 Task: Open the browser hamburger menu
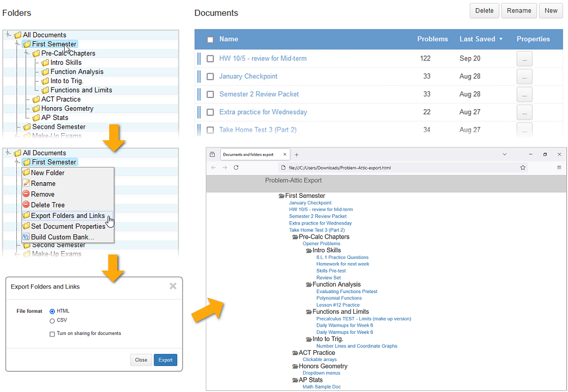point(559,167)
